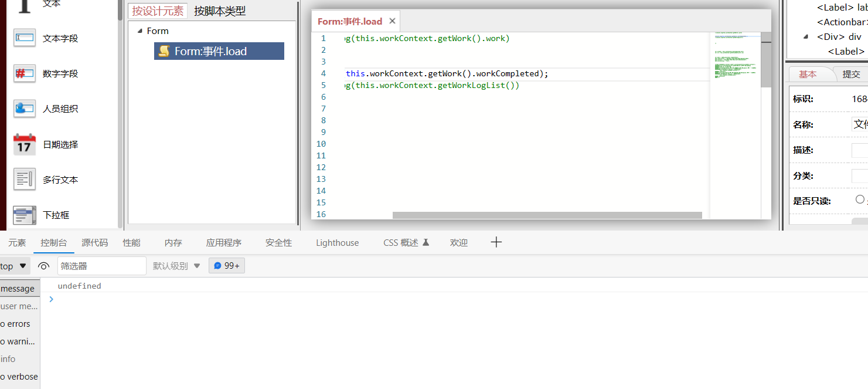
Task: Select the message filter in console sidebar
Action: tap(20, 289)
